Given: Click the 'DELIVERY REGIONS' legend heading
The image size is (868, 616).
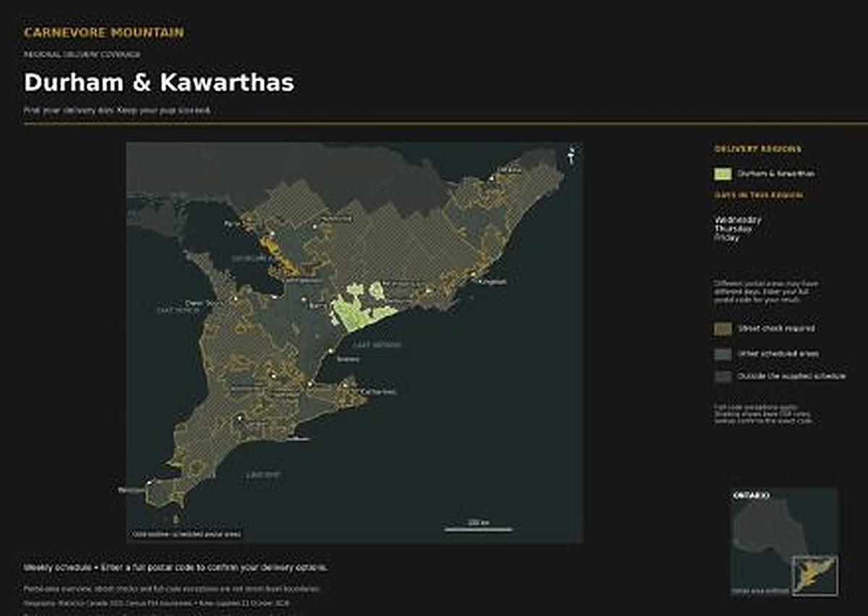Looking at the screenshot, I should tap(757, 149).
